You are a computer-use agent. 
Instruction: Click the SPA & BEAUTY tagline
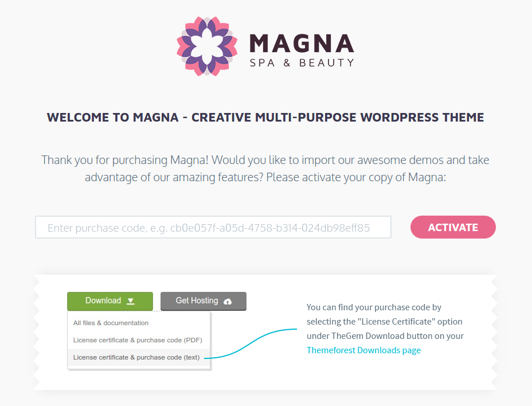pos(302,63)
